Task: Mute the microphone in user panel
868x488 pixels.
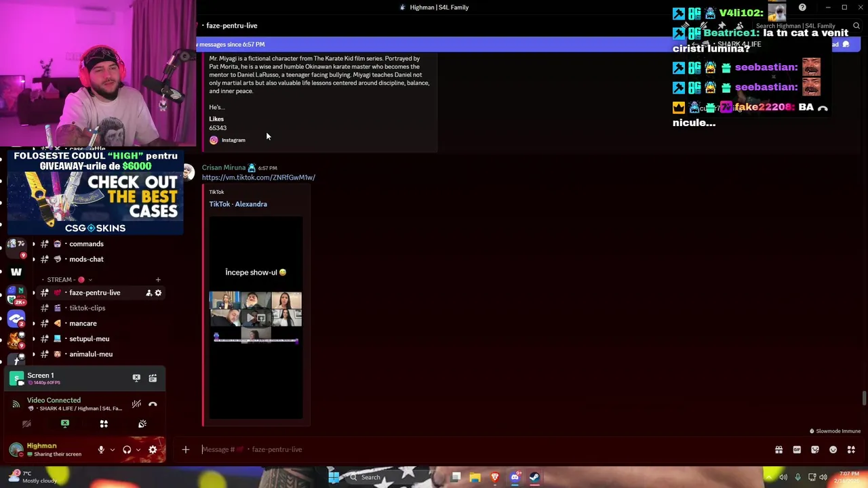Action: tap(101, 449)
